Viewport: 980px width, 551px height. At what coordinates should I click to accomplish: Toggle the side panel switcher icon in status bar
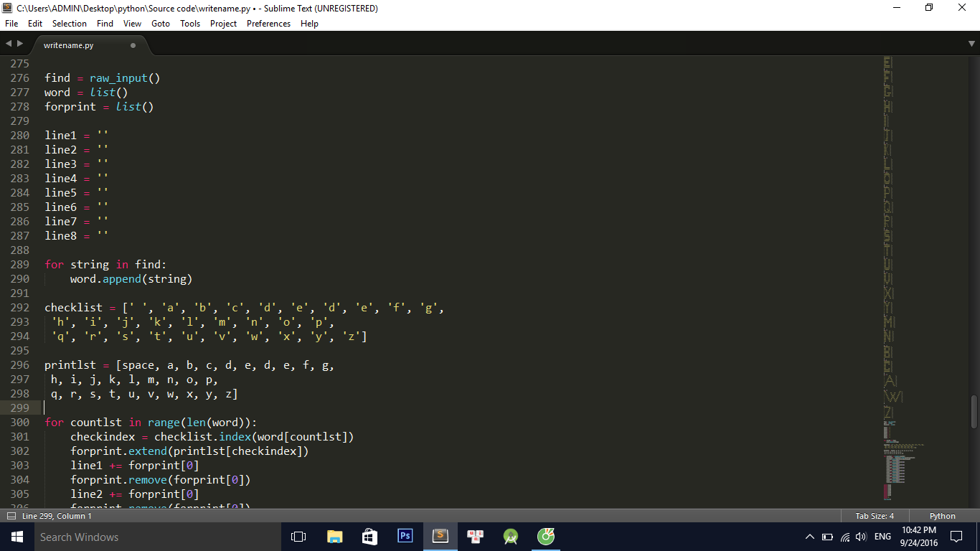[x=11, y=516]
